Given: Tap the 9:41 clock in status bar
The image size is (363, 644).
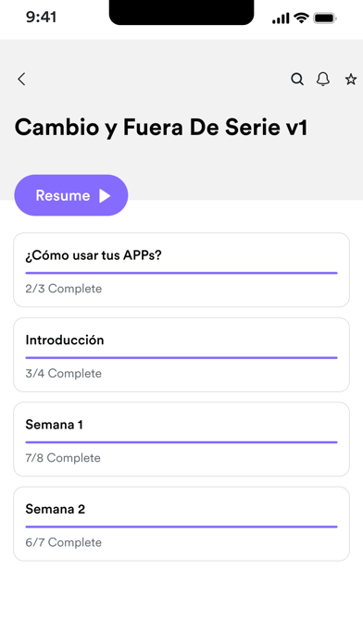Looking at the screenshot, I should [41, 18].
